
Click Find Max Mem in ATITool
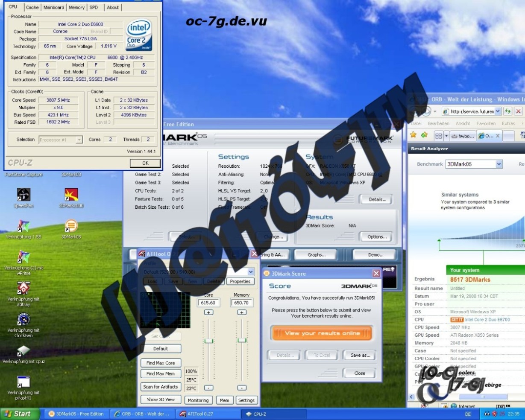(x=161, y=373)
